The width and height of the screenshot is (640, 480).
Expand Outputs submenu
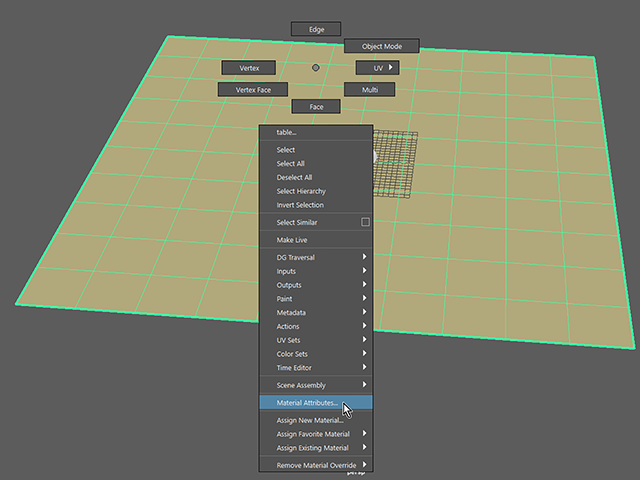click(x=316, y=285)
